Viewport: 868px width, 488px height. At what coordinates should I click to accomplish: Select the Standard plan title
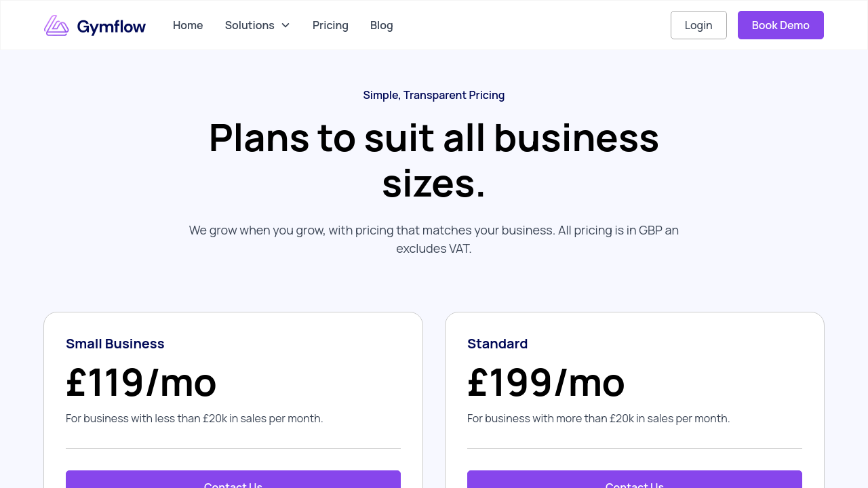497,344
